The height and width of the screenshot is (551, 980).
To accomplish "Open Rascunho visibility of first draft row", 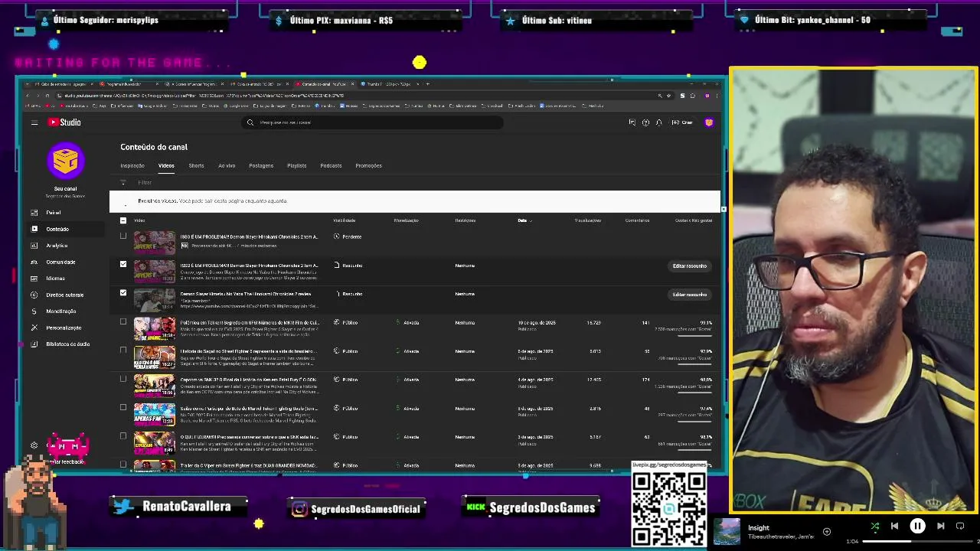I will tap(348, 266).
